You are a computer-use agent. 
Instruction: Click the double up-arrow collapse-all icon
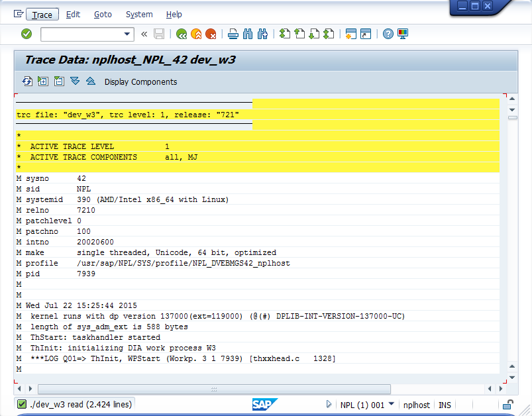click(91, 81)
